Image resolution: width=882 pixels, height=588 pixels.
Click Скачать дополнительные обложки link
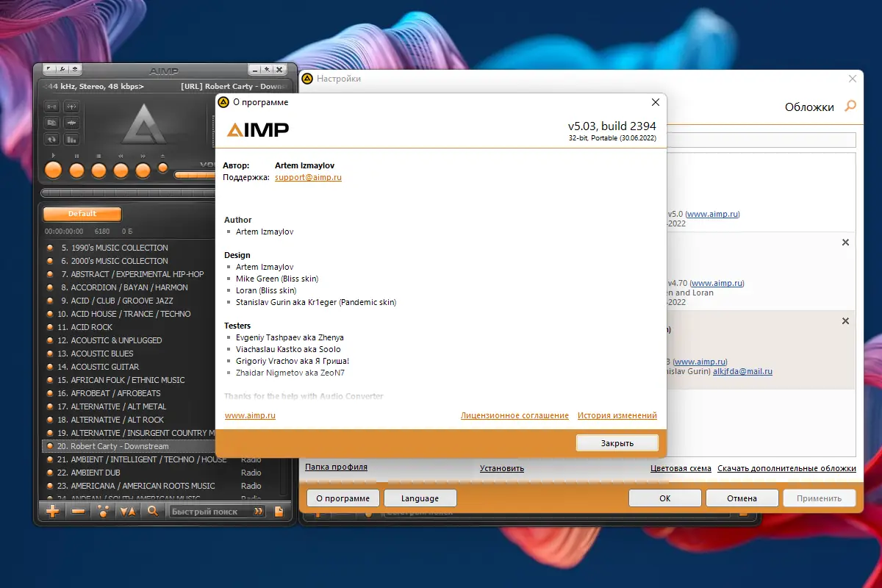click(x=786, y=468)
